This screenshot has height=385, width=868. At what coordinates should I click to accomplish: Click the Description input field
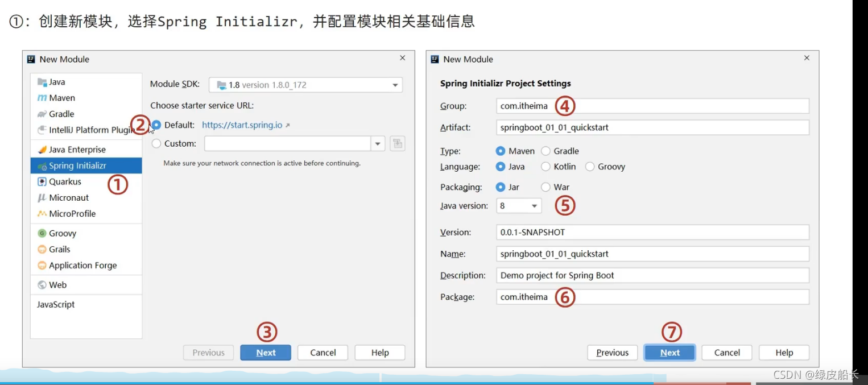pyautogui.click(x=652, y=275)
